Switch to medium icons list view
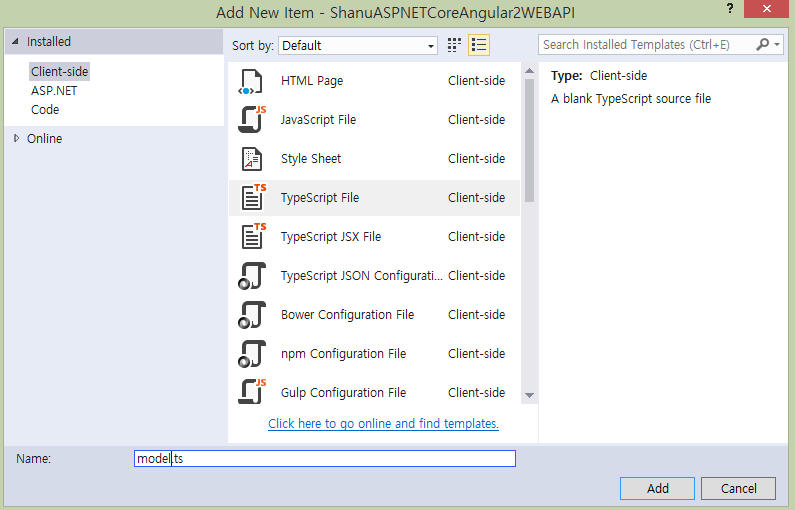Image resolution: width=795 pixels, height=510 pixels. coord(479,45)
